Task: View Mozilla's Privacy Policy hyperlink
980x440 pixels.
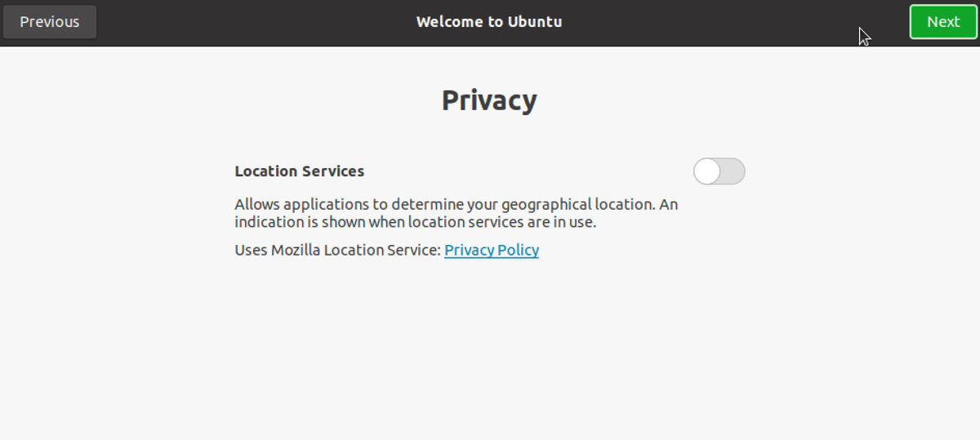Action: point(492,250)
